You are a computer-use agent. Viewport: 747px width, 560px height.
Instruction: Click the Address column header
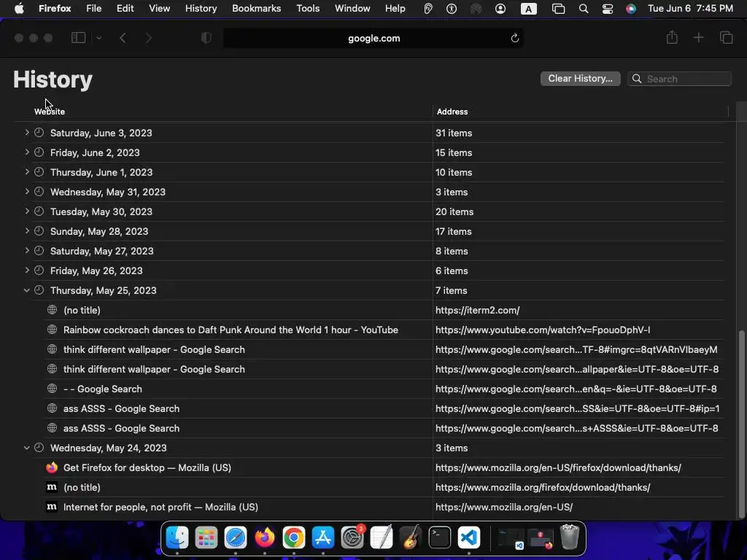[452, 112]
